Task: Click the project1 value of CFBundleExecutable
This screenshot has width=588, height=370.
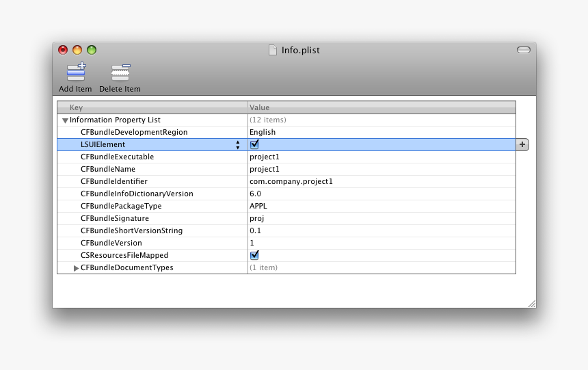Action: [x=265, y=157]
